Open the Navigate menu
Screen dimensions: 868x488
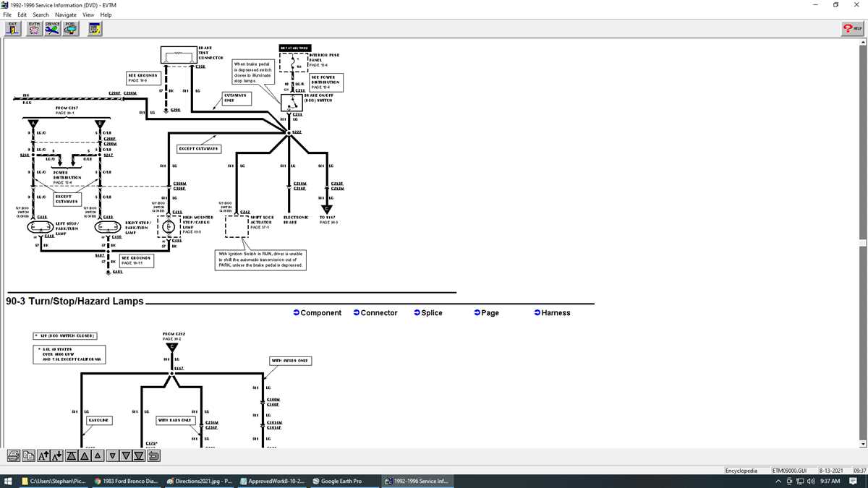click(x=66, y=14)
